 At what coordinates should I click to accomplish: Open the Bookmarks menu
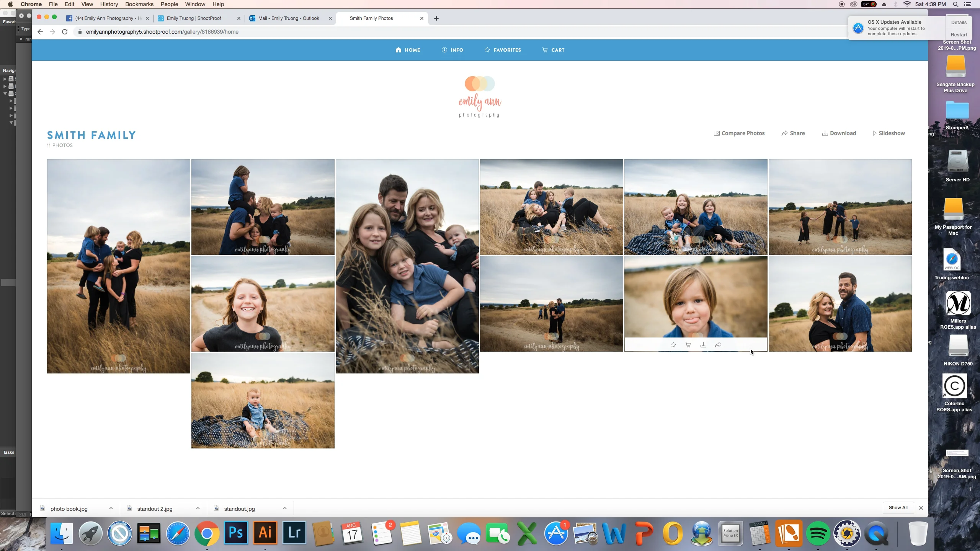coord(139,4)
